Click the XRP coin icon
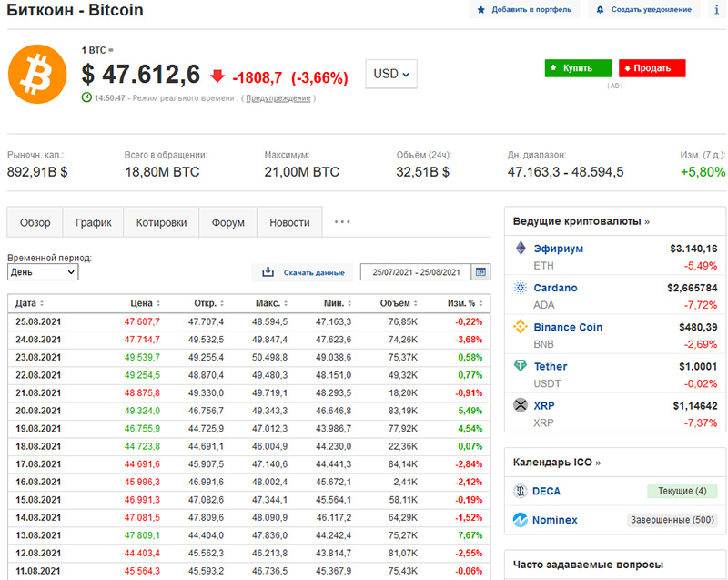The height and width of the screenshot is (580, 728). [521, 405]
